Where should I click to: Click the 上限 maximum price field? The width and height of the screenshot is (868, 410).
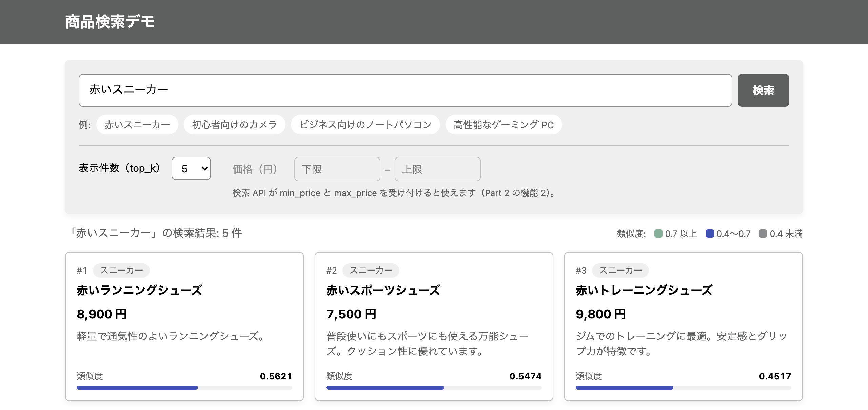coord(438,169)
